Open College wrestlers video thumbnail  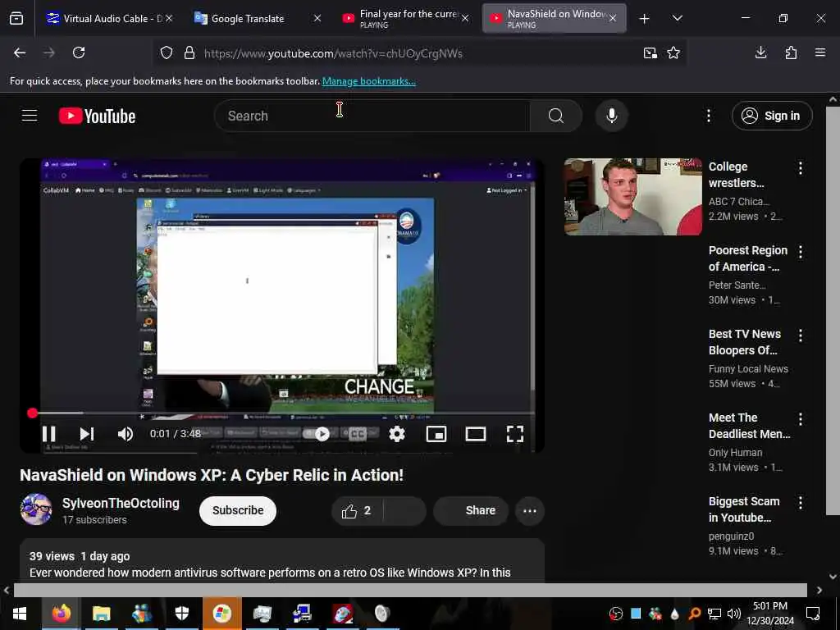(x=632, y=197)
